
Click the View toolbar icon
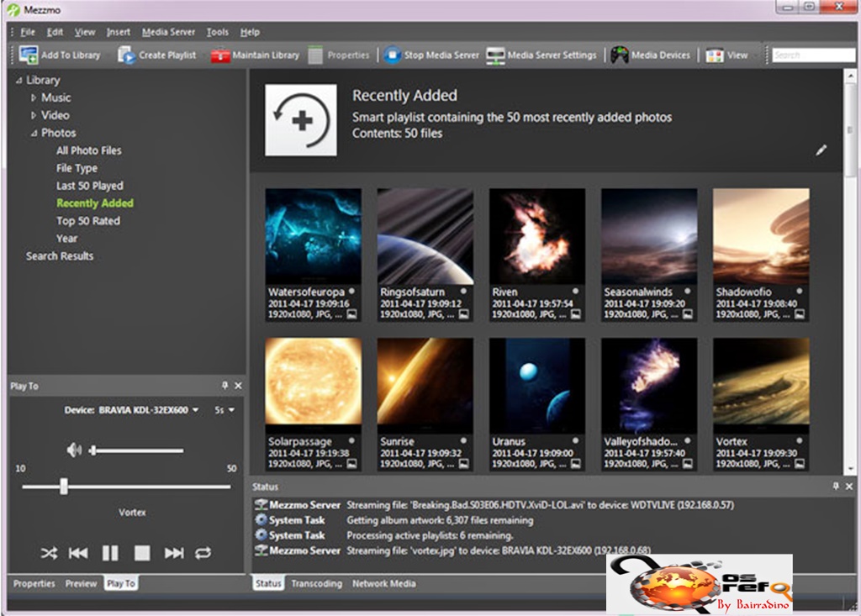pos(715,55)
